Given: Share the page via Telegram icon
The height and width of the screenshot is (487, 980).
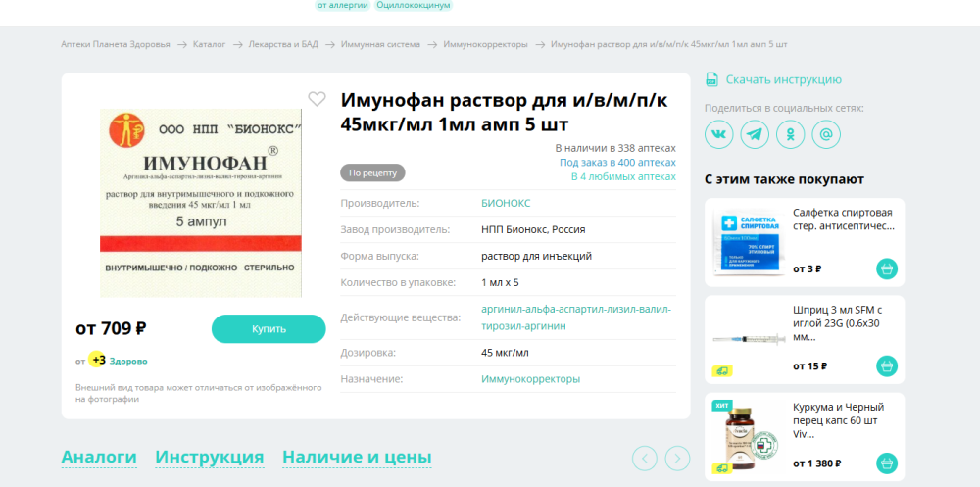Looking at the screenshot, I should click(x=755, y=134).
